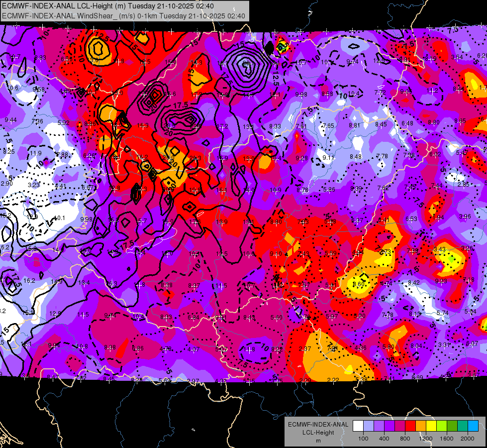
Task: Click the red legend swatch
Action: coord(410,426)
